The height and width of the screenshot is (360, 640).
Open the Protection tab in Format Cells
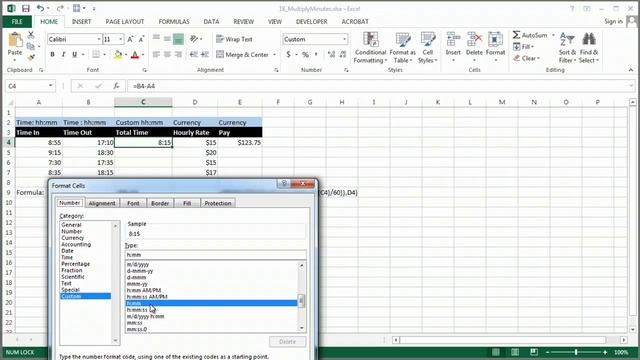(x=218, y=203)
